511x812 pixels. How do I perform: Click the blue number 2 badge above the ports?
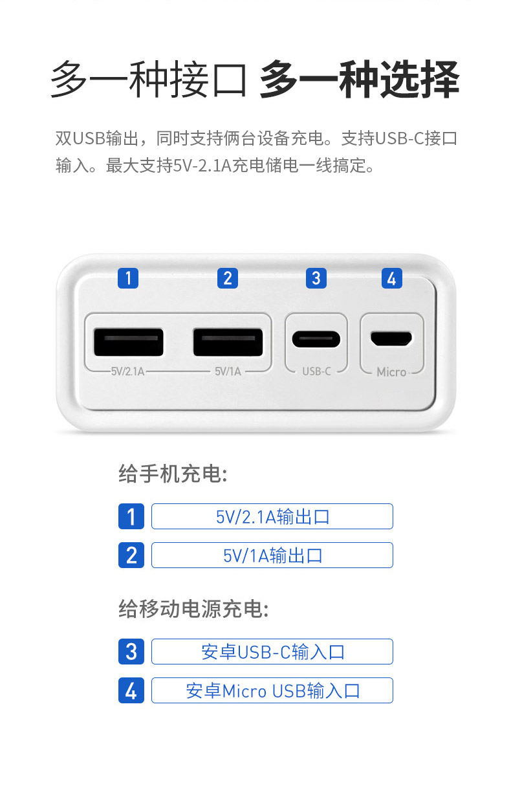(227, 278)
